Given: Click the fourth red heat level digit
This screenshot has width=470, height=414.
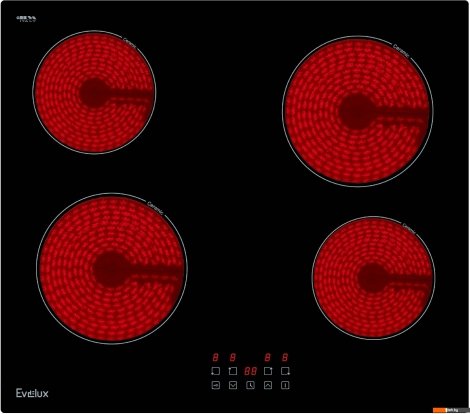Looking at the screenshot, I should [x=285, y=357].
